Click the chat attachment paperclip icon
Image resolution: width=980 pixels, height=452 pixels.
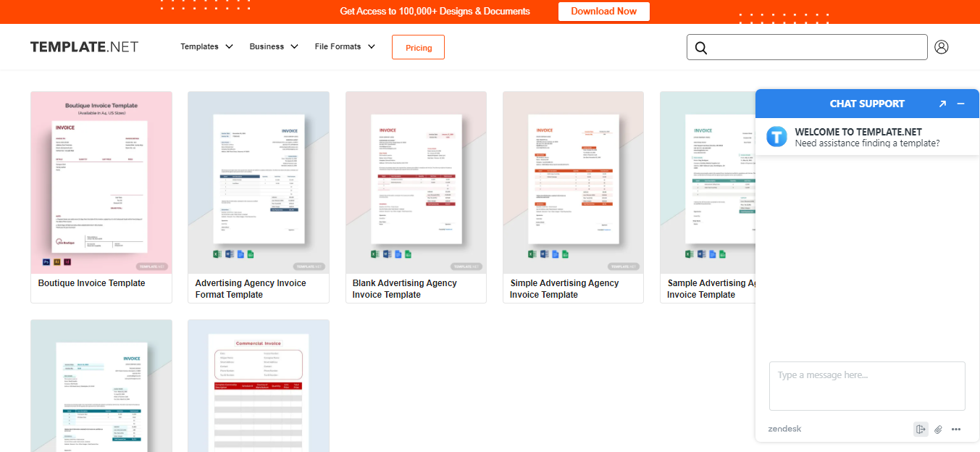(938, 430)
